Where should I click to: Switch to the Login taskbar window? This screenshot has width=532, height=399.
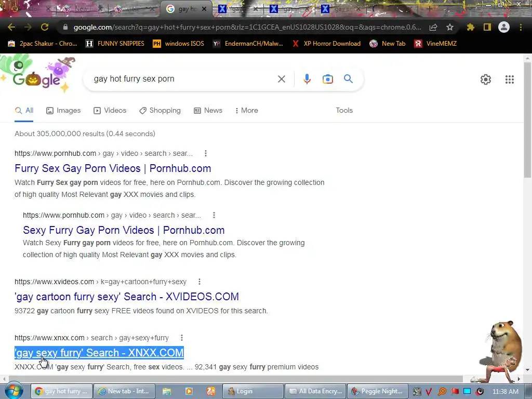tap(253, 391)
